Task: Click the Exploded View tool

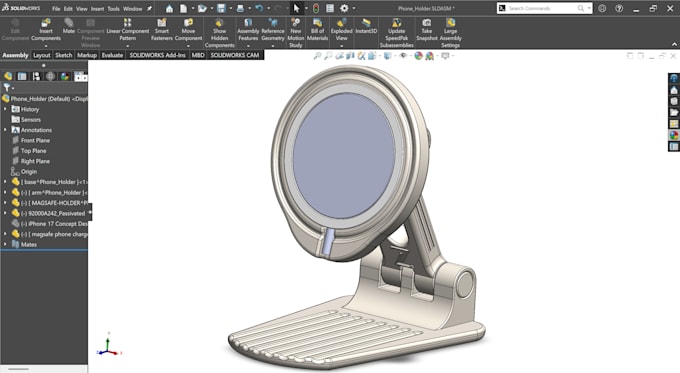Action: 341,30
